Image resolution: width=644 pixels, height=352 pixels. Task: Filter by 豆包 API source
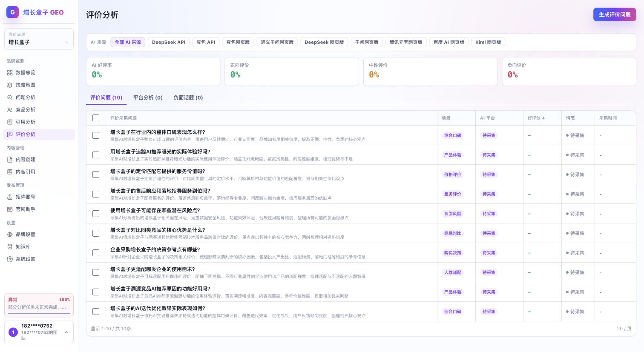pos(206,42)
